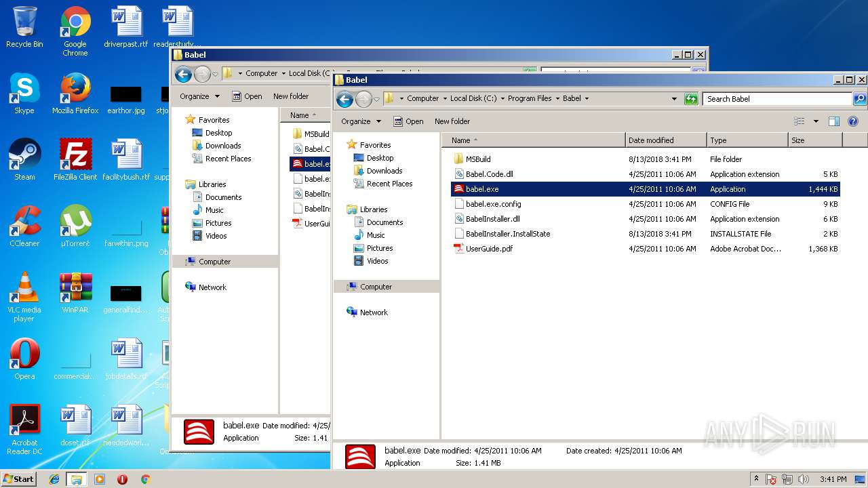This screenshot has width=868, height=488.
Task: Select the BabelInstaller.InstallState file
Action: point(645,234)
